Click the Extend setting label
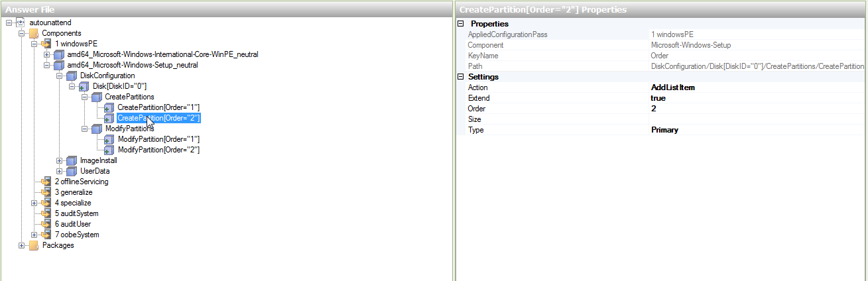Image resolution: width=868 pixels, height=281 pixels. 479,98
